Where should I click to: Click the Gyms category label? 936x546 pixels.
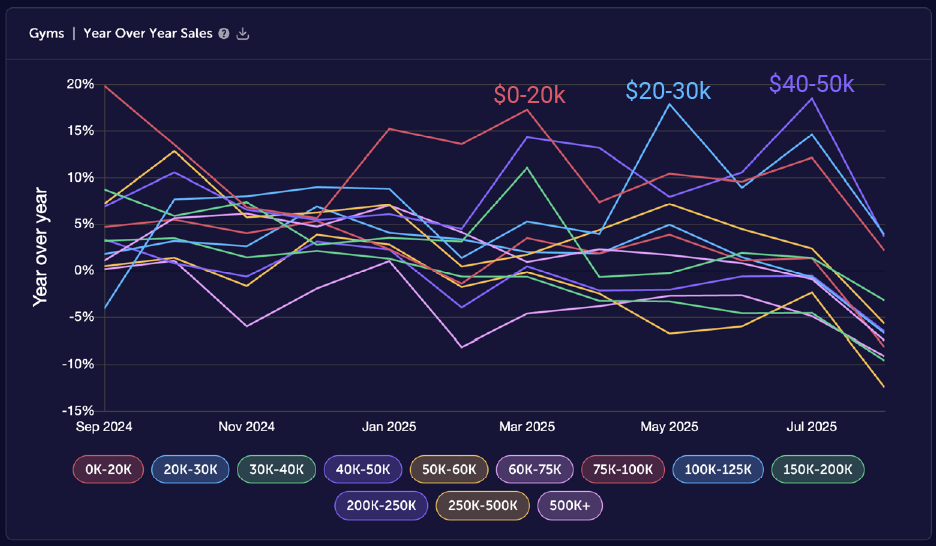[x=48, y=33]
